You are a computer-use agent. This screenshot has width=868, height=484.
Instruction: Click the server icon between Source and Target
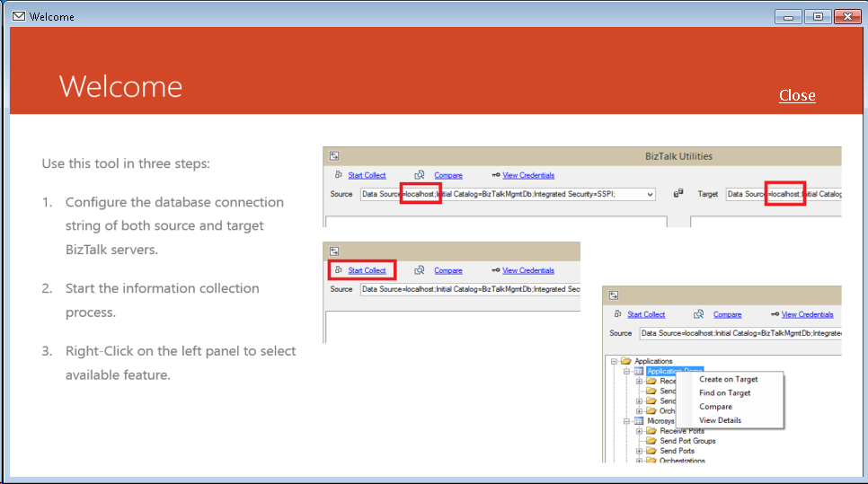pyautogui.click(x=678, y=193)
